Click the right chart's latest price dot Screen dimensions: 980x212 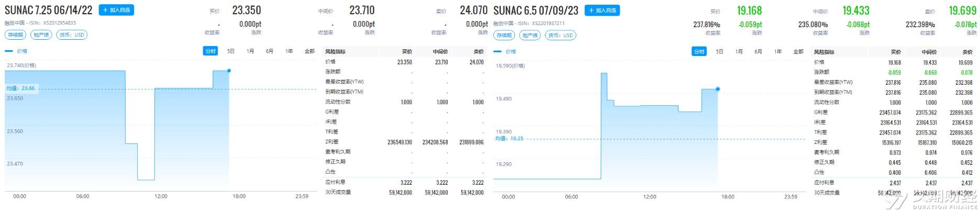718,89
